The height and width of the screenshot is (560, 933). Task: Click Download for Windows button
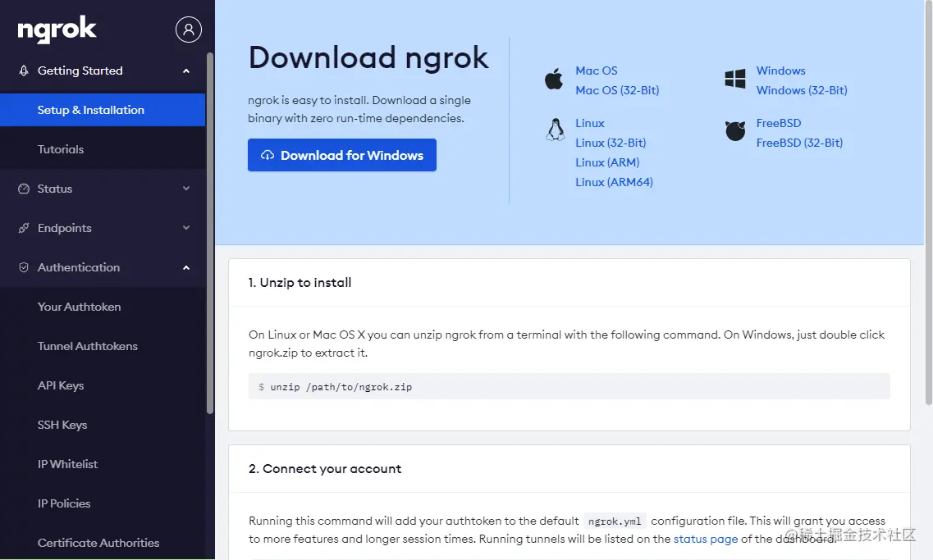point(342,155)
